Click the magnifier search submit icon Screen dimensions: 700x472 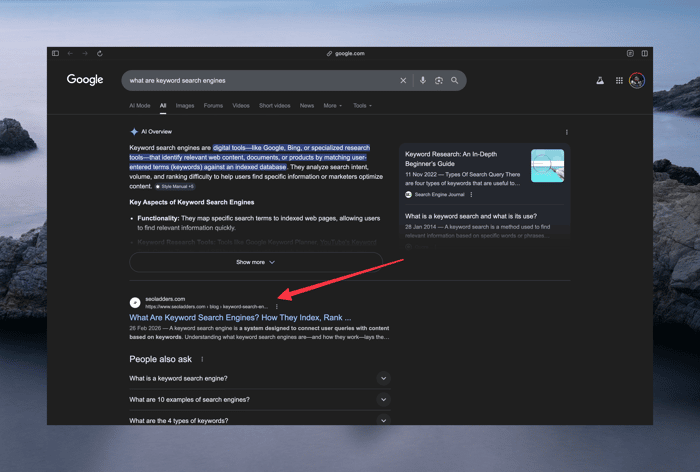[x=454, y=80]
